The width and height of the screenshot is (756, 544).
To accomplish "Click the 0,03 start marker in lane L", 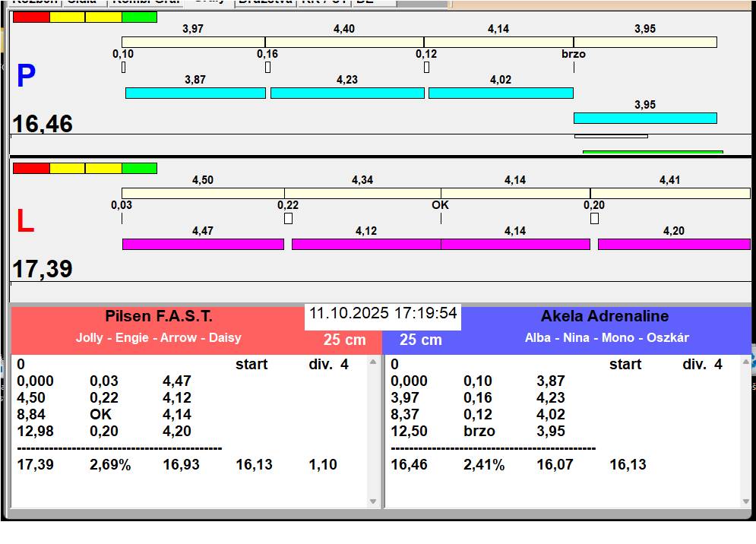I will (x=122, y=219).
